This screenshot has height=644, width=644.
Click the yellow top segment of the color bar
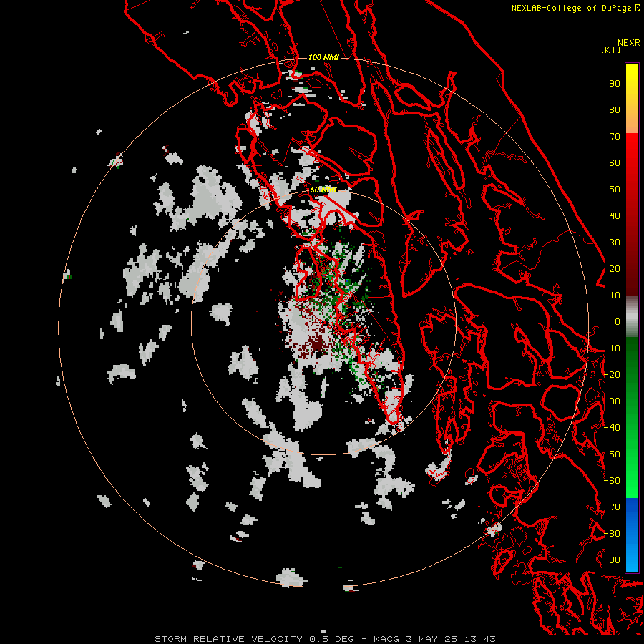[632, 99]
